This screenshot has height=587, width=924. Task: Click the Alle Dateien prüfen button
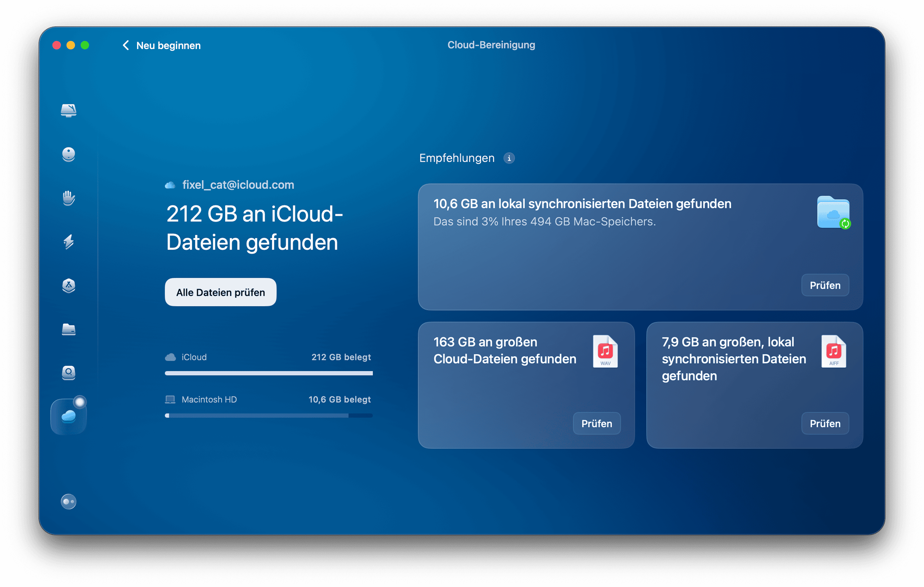pos(220,292)
